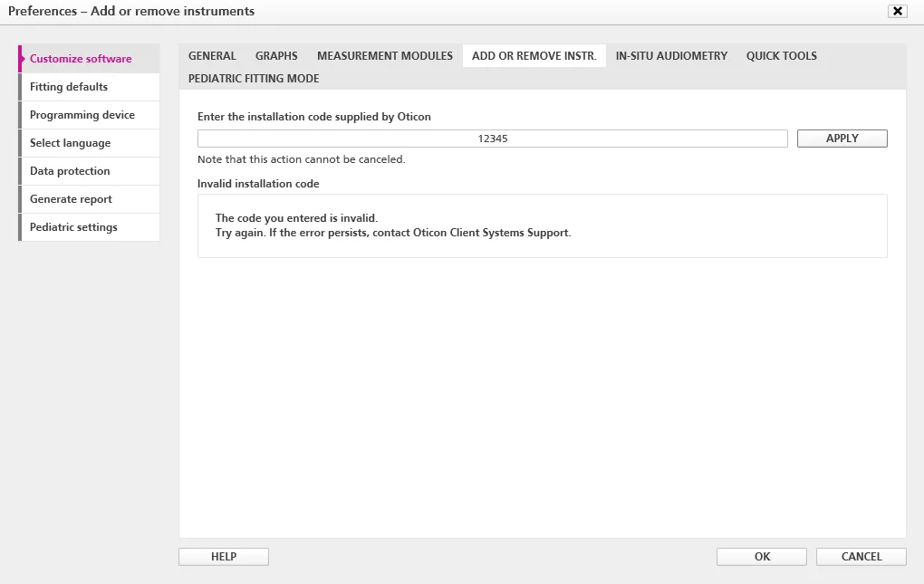Open the Pediatric Fitting Mode tab

(x=254, y=79)
